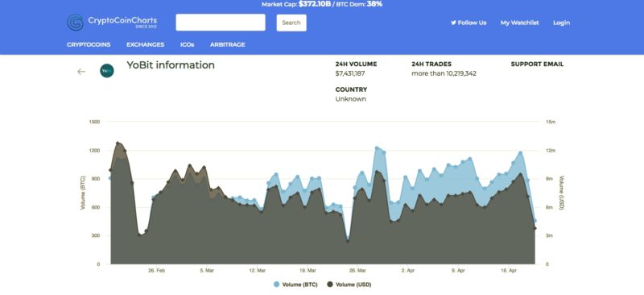Open the Follow Us link
The image size is (644, 295).
(469, 23)
